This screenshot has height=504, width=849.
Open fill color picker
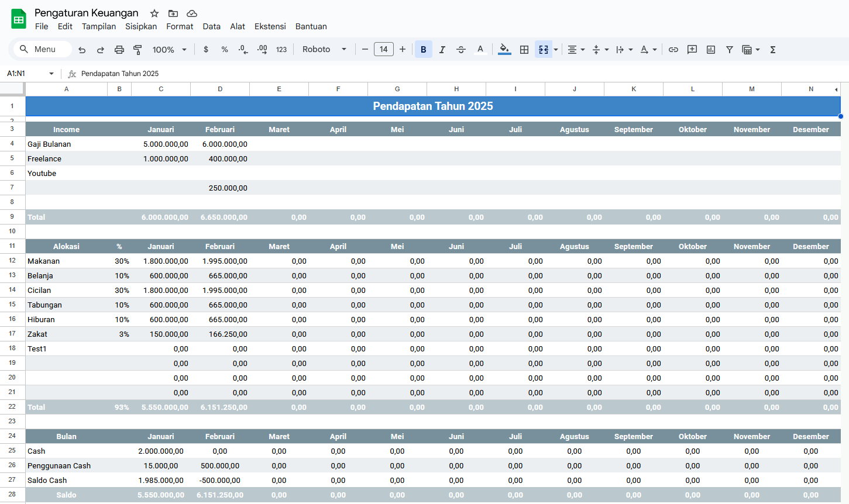[504, 50]
